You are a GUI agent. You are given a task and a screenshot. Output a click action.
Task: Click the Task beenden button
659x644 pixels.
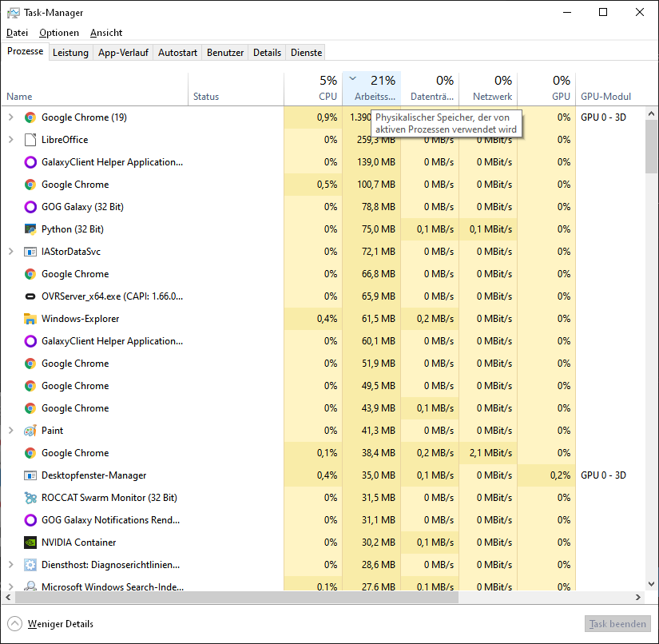tap(617, 624)
